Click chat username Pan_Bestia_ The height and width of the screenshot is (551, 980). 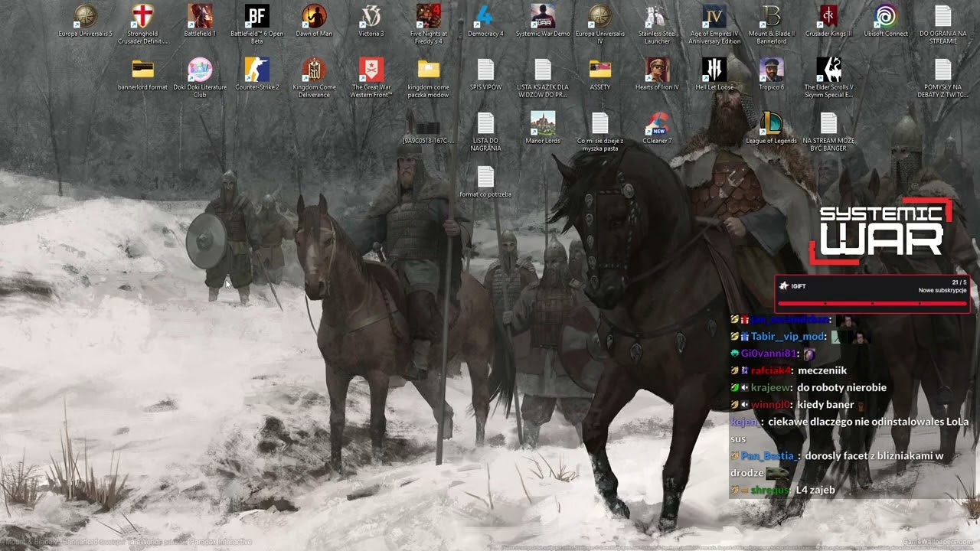[771, 456]
